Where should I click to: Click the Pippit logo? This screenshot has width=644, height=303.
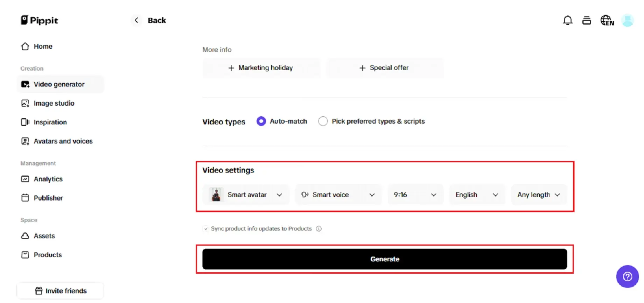39,20
